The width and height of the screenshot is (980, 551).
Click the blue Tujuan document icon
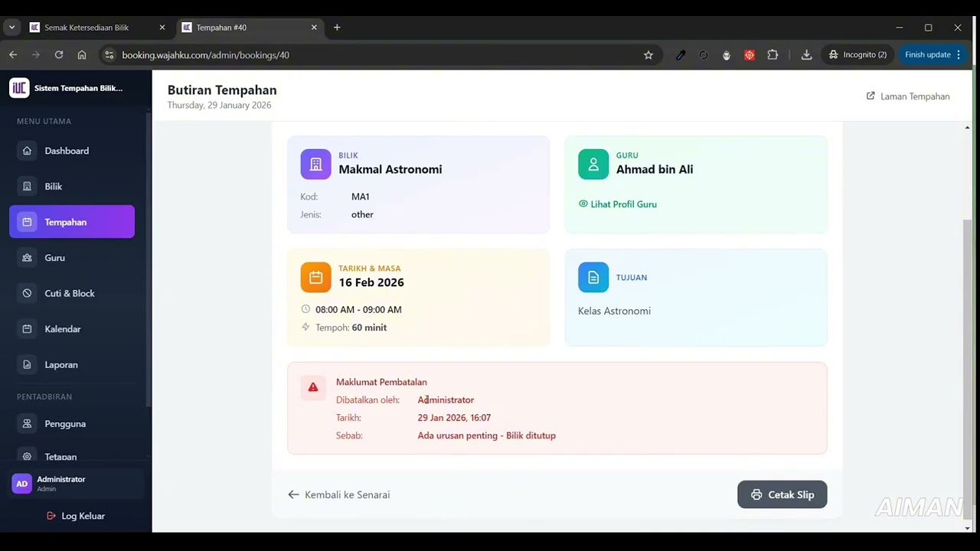point(593,277)
